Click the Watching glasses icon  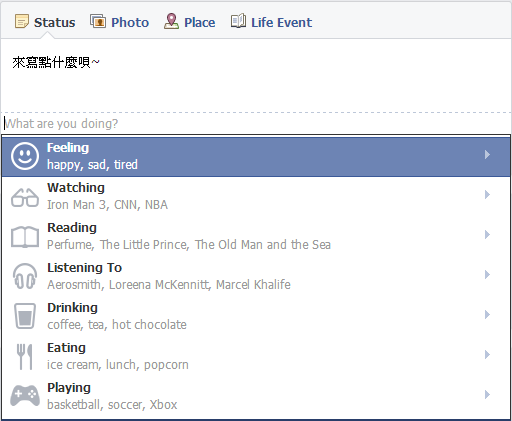[x=25, y=197]
